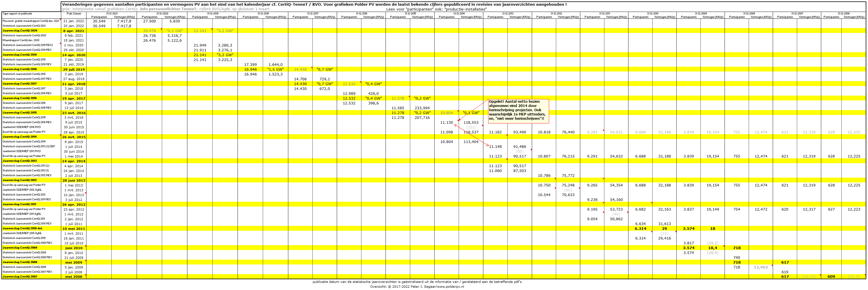Click the bold participants value "609"
868x290 pixels.
pos(831,276)
